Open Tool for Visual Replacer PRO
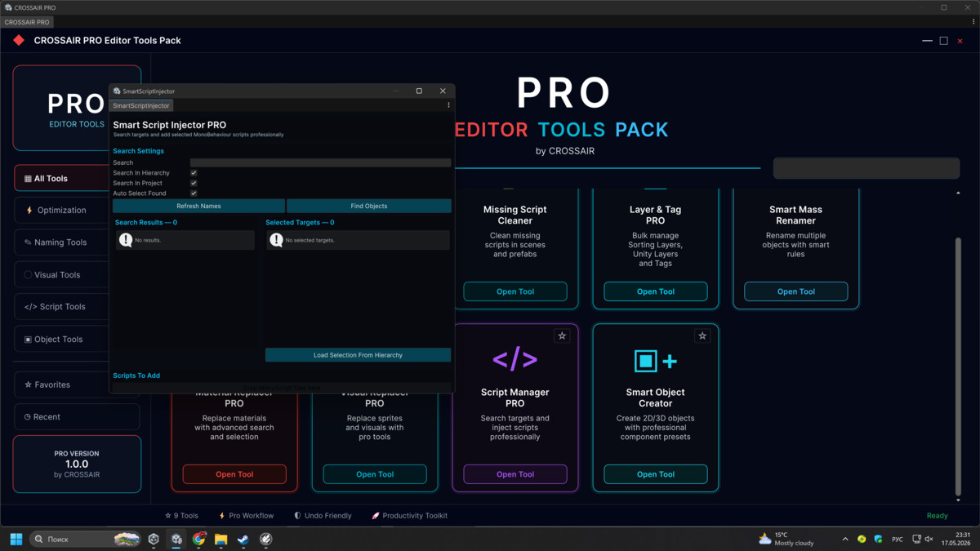This screenshot has height=551, width=980. click(x=375, y=474)
